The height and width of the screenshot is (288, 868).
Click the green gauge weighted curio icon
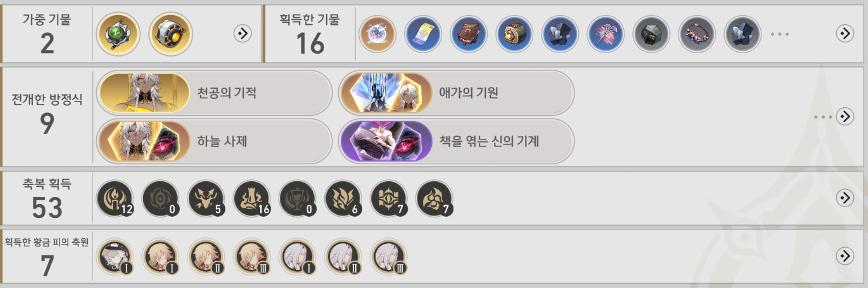point(118,34)
